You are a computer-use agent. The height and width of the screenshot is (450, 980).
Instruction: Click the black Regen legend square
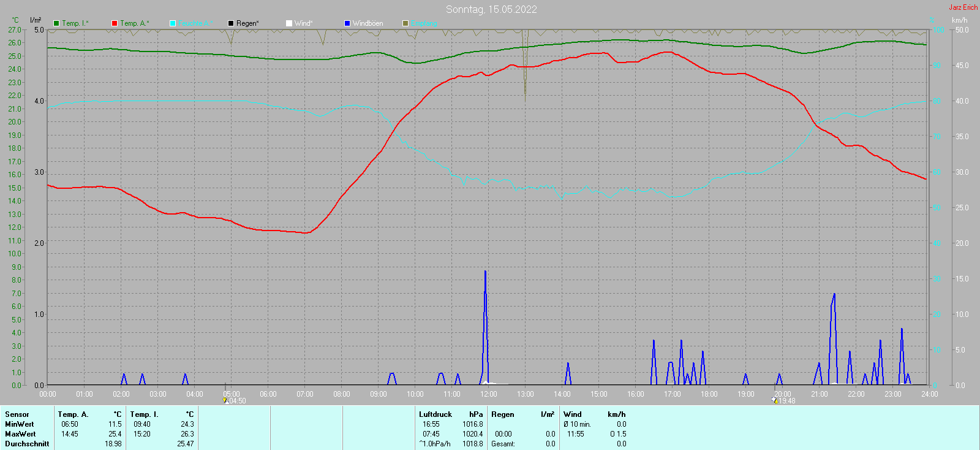(231, 23)
